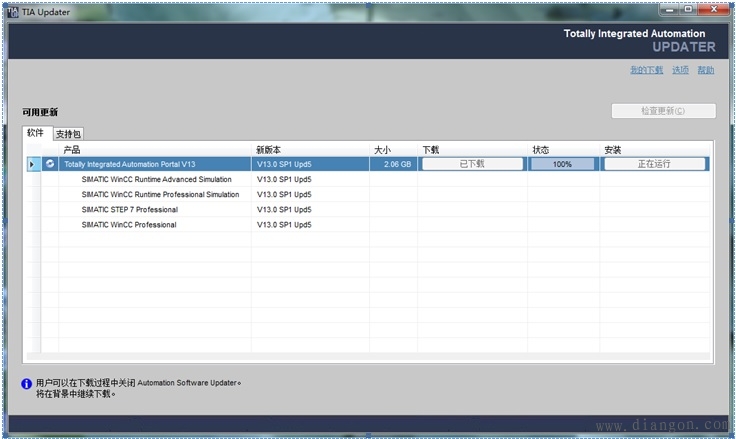The height and width of the screenshot is (439, 736).
Task: Click version cell of WinCC Runtime Advanced Simulation
Action: (310, 179)
